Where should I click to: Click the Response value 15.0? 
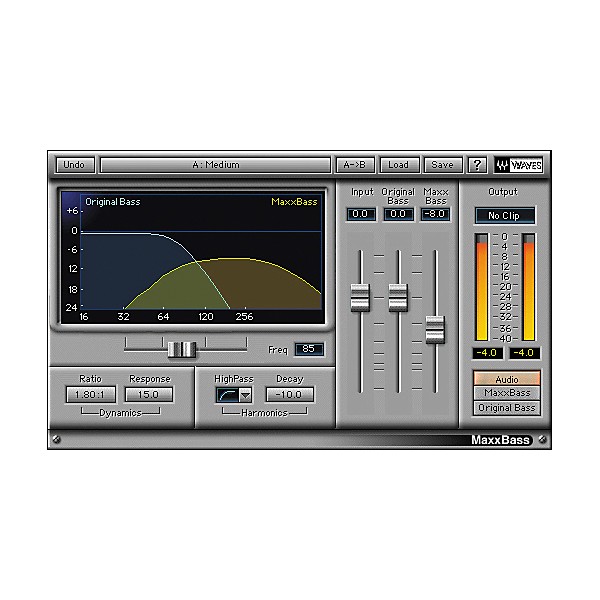[148, 395]
